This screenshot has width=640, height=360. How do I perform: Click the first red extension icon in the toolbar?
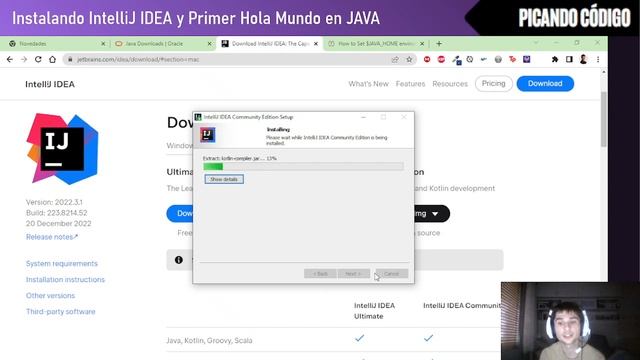click(427, 60)
